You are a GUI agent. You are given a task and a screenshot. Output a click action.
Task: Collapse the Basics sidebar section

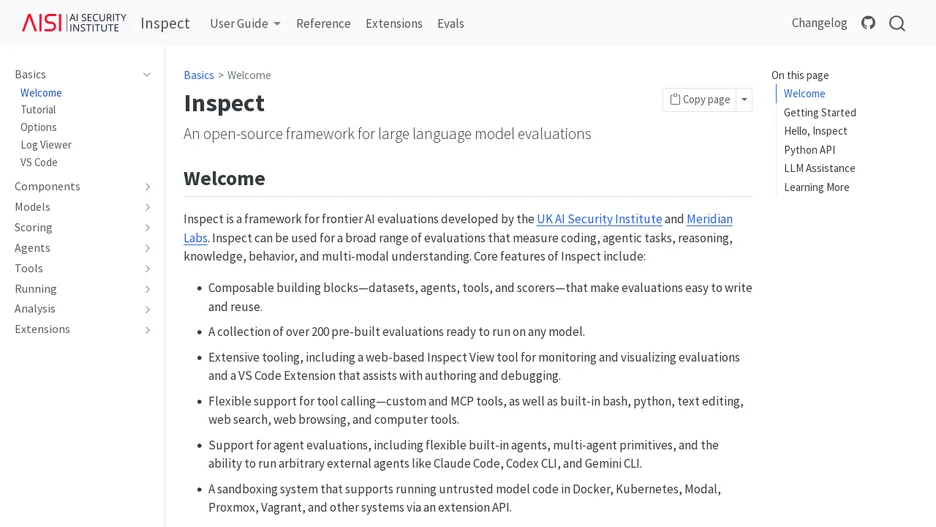[147, 75]
